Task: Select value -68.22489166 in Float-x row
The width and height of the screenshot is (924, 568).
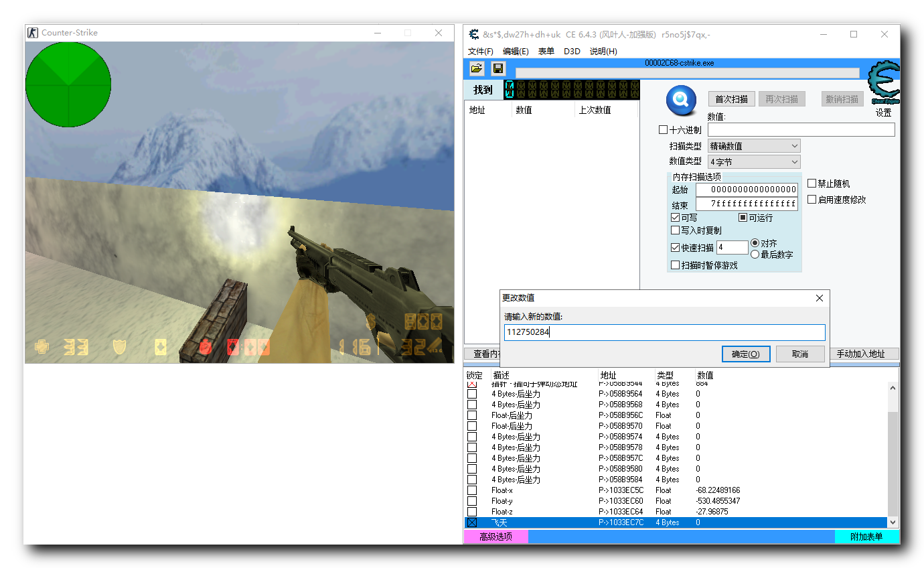Action: click(718, 490)
